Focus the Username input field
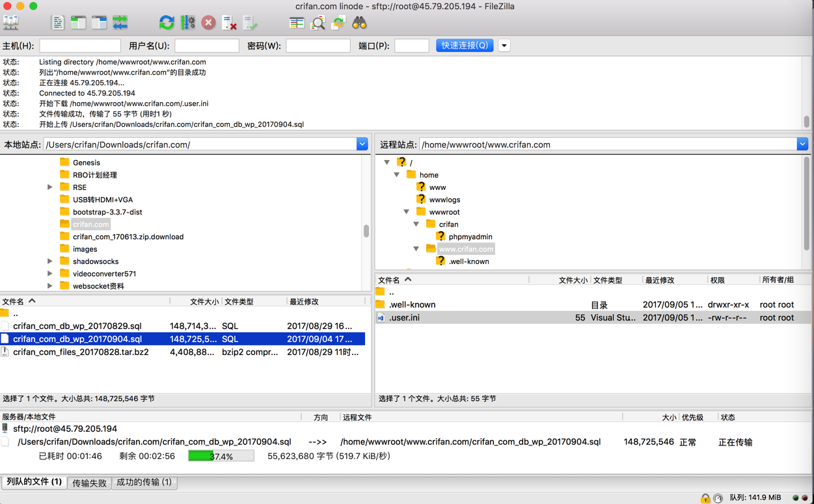This screenshot has height=504, width=814. point(207,46)
